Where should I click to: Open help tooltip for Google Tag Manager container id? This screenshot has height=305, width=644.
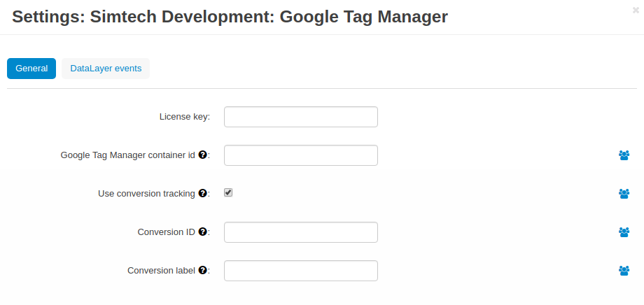[x=202, y=155]
